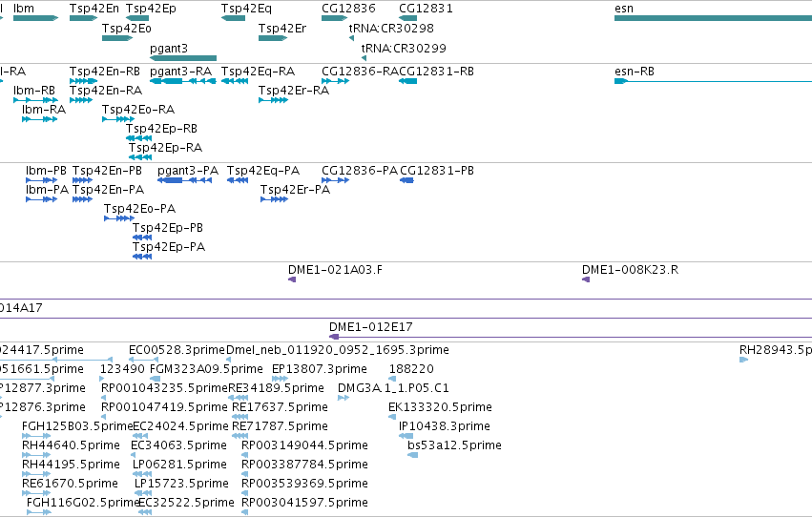
Task: Select BAC end DME1-021A03.F
Action: (292, 279)
